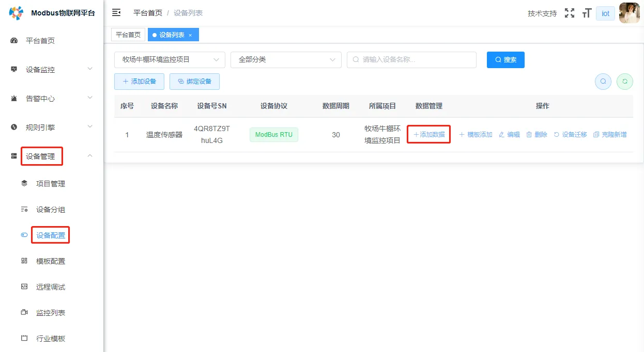Viewport: 644px width, 352px height.
Task: Click the green refresh toggle button
Action: click(625, 81)
